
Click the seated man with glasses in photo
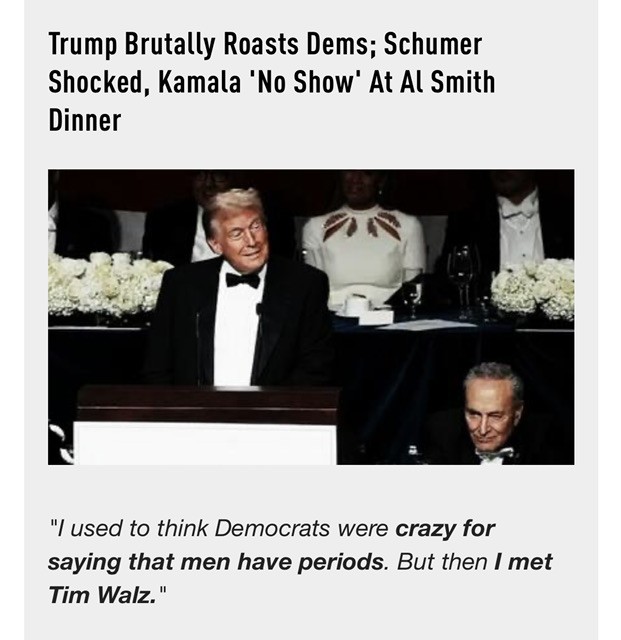pos(493,412)
